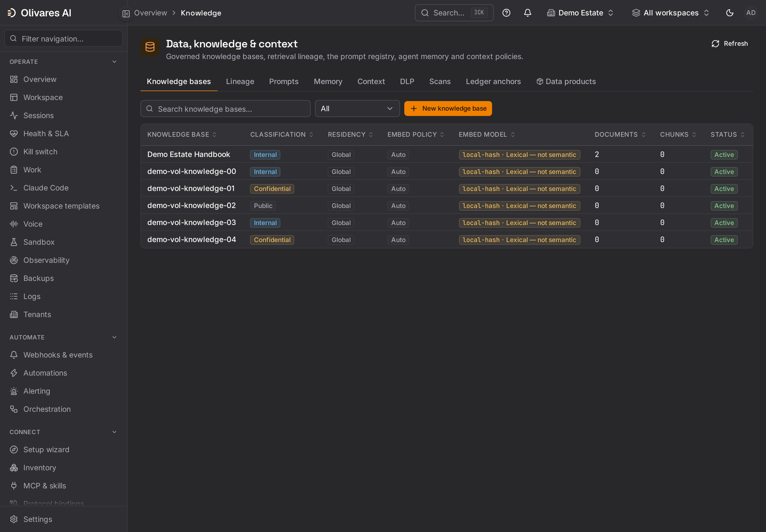Sort table by Embed Model column
Image resolution: width=766 pixels, height=532 pixels.
click(x=487, y=134)
